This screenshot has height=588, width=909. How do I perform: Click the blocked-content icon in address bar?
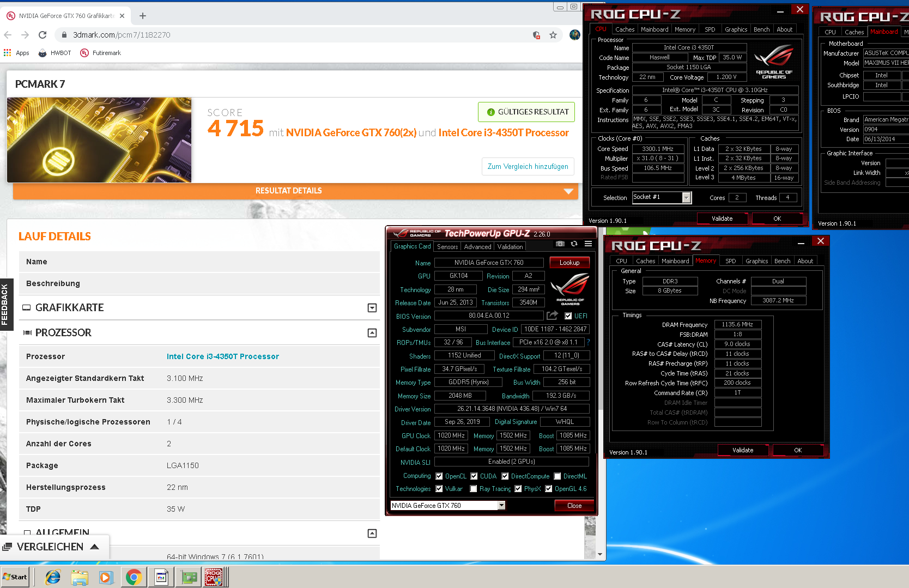click(536, 35)
